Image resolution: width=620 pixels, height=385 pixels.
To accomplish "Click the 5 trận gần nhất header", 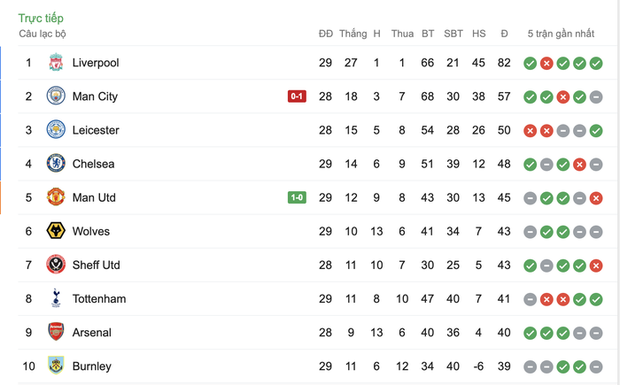I will pos(561,34).
